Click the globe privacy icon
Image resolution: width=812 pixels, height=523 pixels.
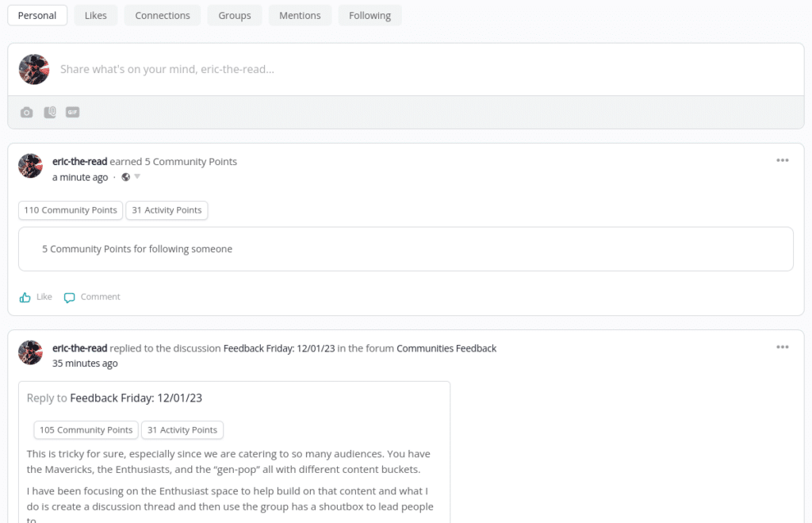click(125, 177)
